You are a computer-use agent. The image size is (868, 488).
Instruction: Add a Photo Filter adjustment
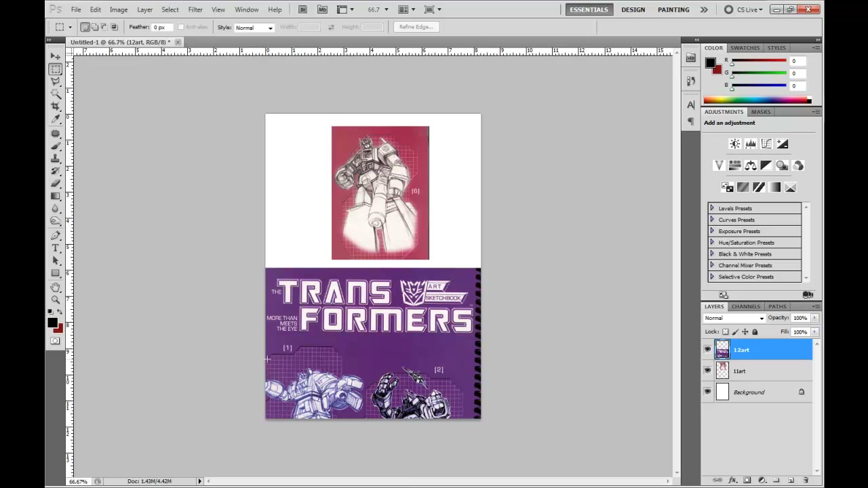(782, 165)
